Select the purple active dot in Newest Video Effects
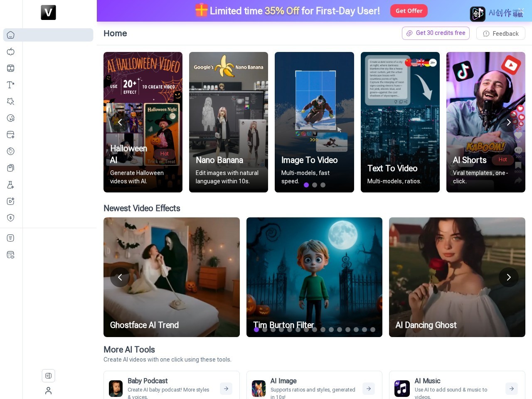 click(256, 330)
